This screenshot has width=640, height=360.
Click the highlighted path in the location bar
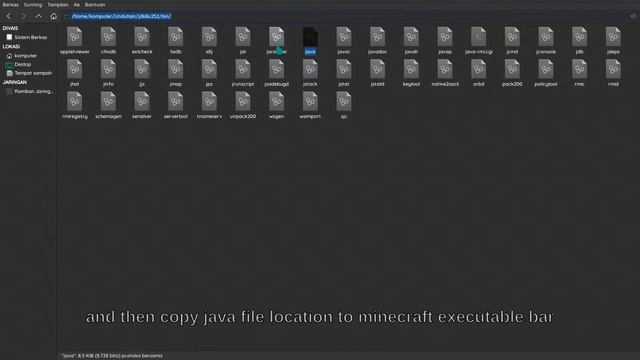pyautogui.click(x=121, y=16)
